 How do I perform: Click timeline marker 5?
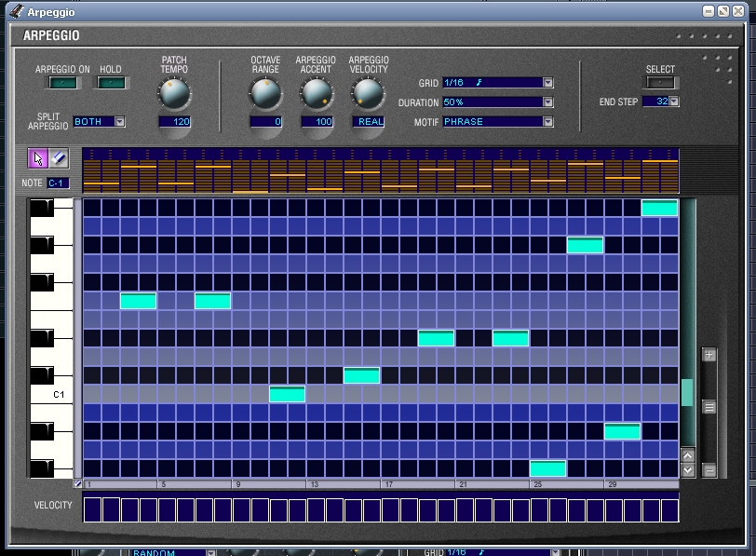click(x=164, y=484)
